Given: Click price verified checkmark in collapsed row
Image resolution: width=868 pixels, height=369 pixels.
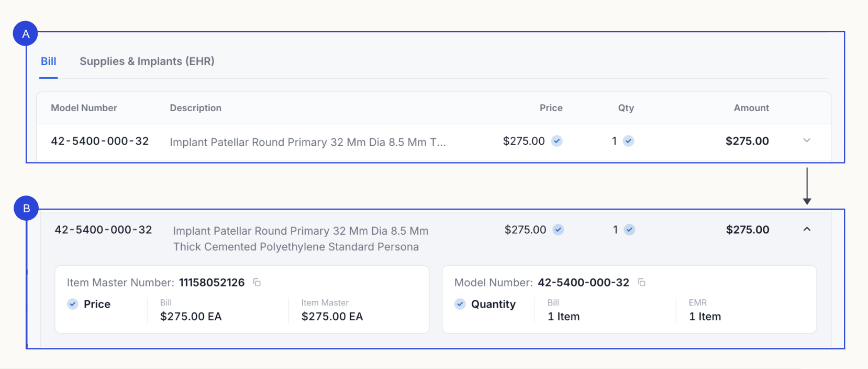Looking at the screenshot, I should coord(557,141).
